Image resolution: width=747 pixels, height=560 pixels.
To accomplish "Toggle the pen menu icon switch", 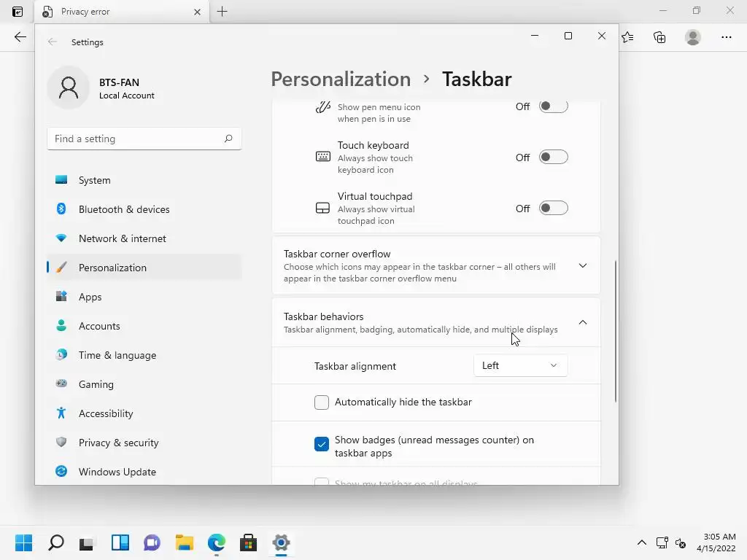I will [x=553, y=106].
